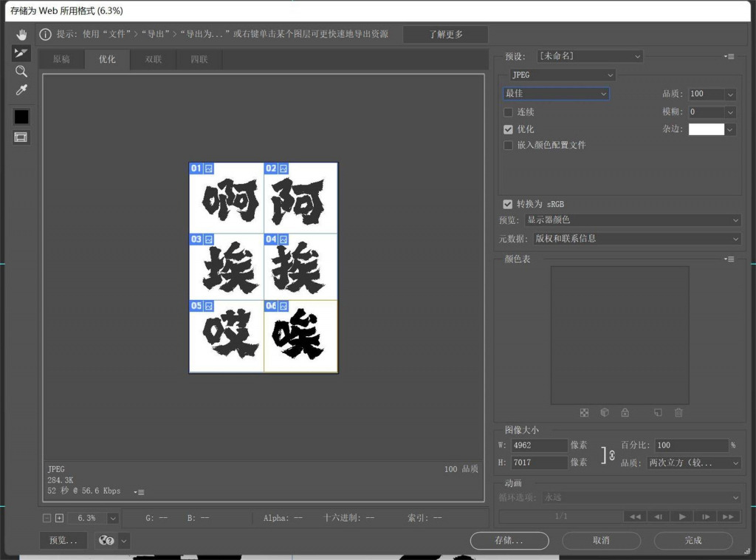Switch to the 双联 tab
The width and height of the screenshot is (756, 560).
(153, 59)
